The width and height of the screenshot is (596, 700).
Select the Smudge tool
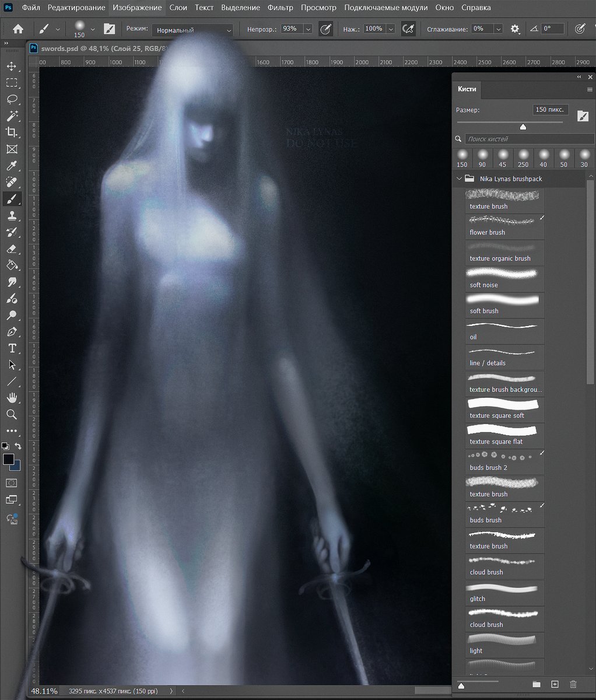point(12,282)
